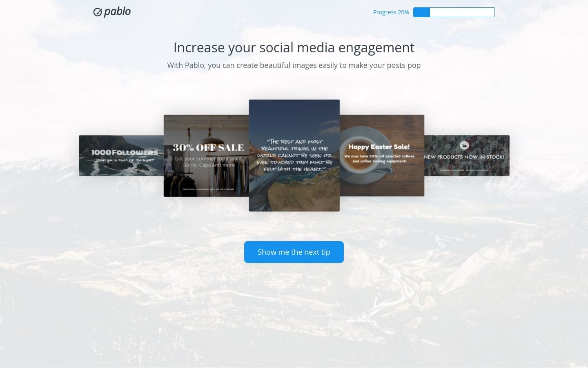The image size is (588, 368).
Task: Click the "50% off selected coffees" caption
Action: pyautogui.click(x=379, y=159)
